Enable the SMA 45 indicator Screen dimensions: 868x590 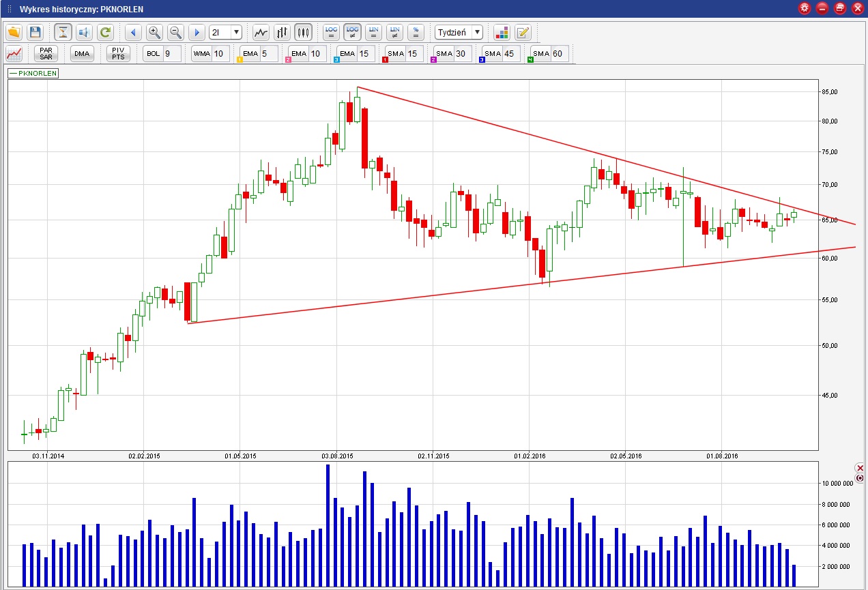[493, 53]
